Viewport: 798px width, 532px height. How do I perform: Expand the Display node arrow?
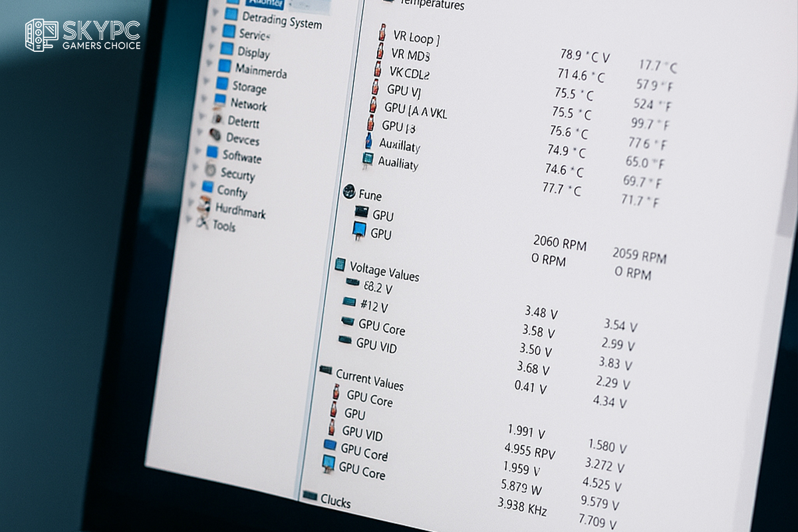point(211,47)
